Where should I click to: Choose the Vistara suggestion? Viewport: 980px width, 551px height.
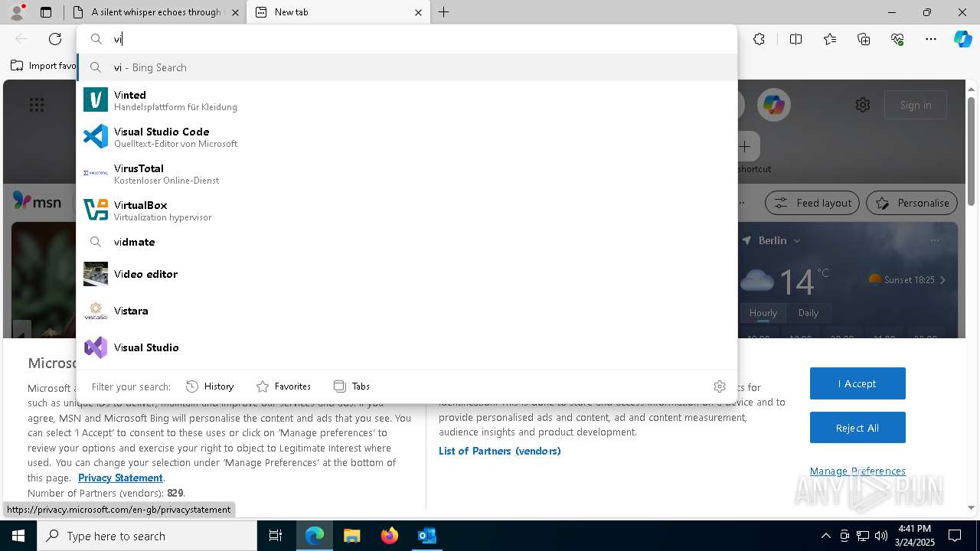pos(407,311)
